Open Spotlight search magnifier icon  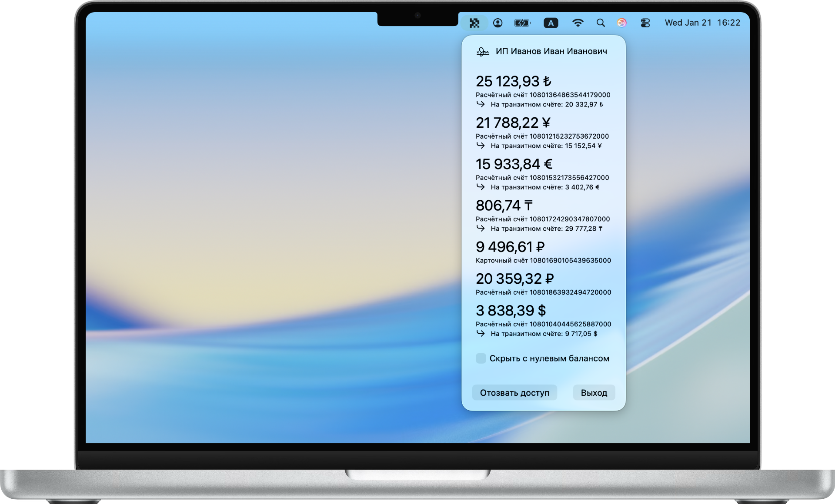(x=601, y=23)
